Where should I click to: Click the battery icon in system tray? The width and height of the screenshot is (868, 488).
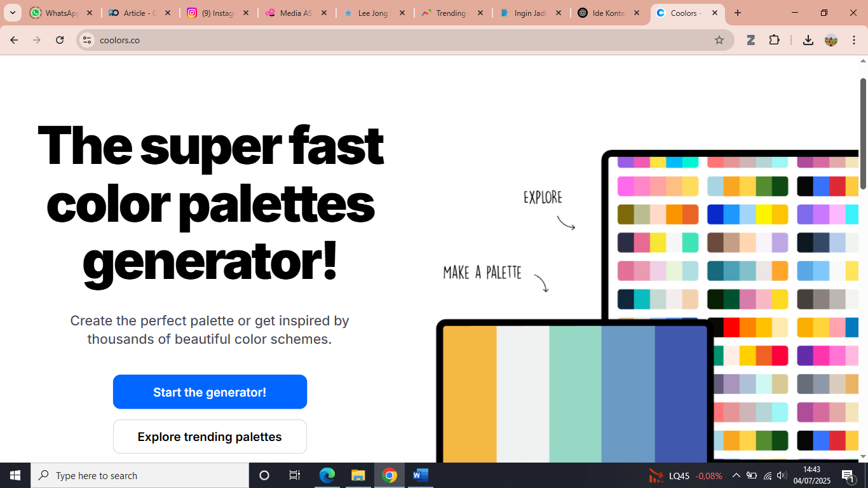tap(752, 475)
